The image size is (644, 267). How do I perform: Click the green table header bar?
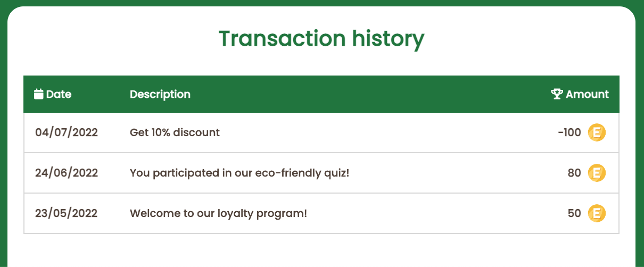click(321, 94)
